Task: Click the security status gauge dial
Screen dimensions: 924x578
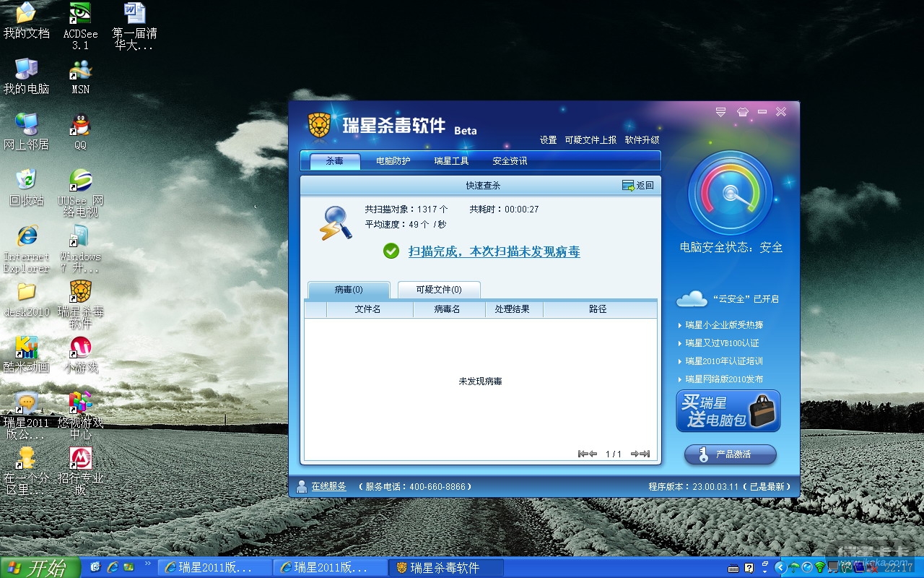Action: 731,193
